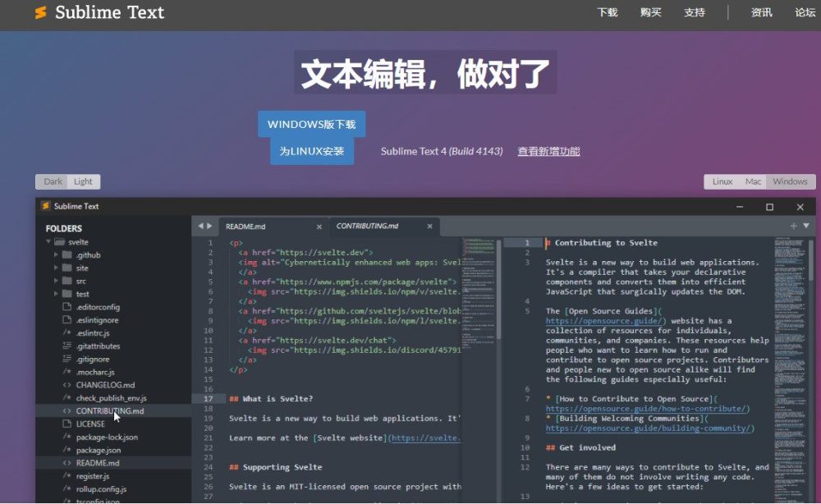Open the building-community link in editor
The height and width of the screenshot is (504, 821).
pyautogui.click(x=649, y=428)
